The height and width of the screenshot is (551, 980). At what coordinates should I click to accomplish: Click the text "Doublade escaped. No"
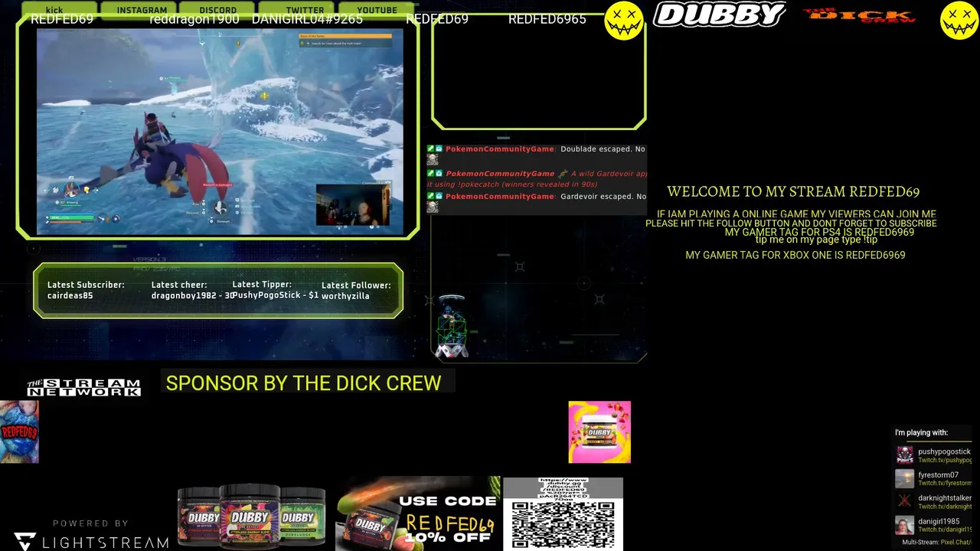(x=603, y=149)
